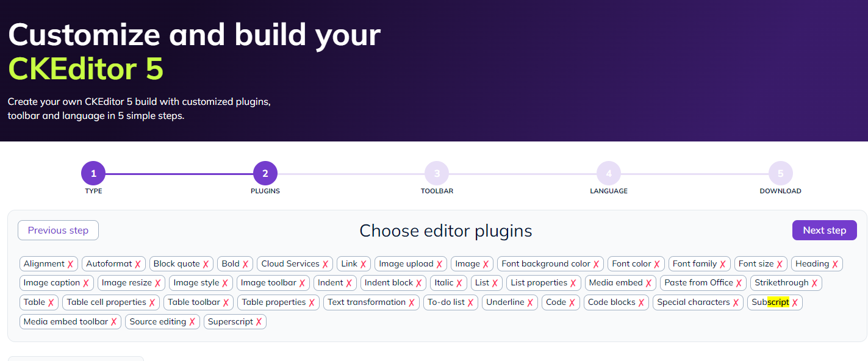Remove Font size plugin via X
Image resolution: width=868 pixels, height=361 pixels.
tap(780, 264)
